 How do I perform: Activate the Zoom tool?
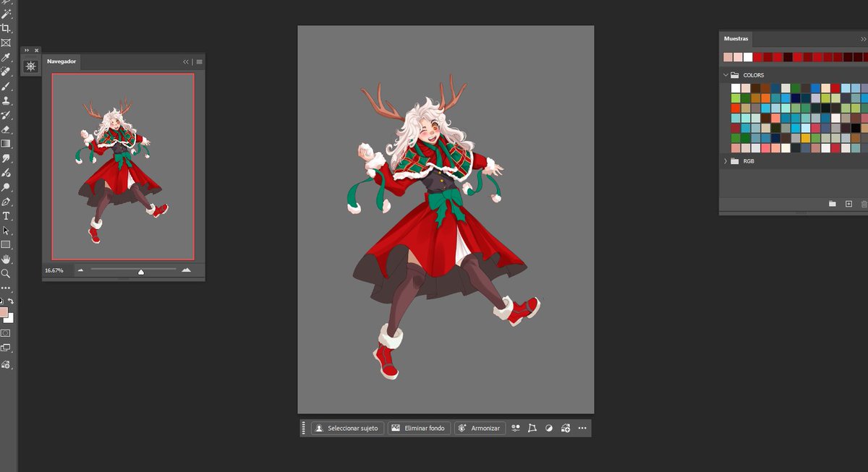click(x=6, y=273)
